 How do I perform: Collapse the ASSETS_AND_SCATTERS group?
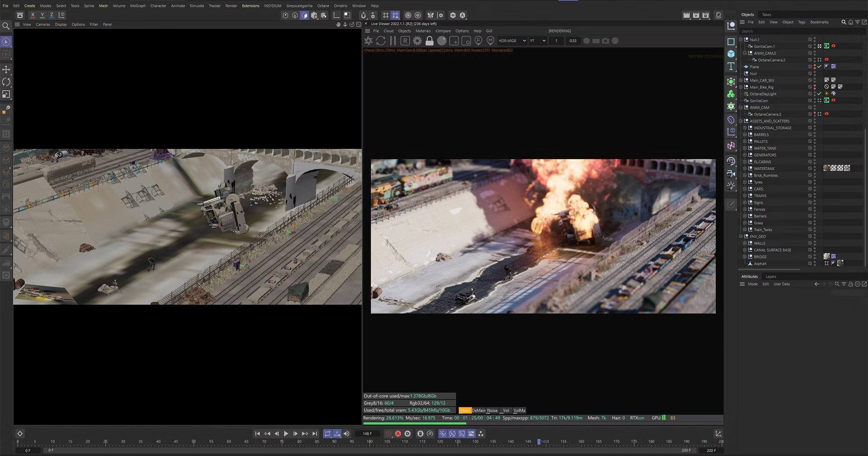click(x=741, y=121)
